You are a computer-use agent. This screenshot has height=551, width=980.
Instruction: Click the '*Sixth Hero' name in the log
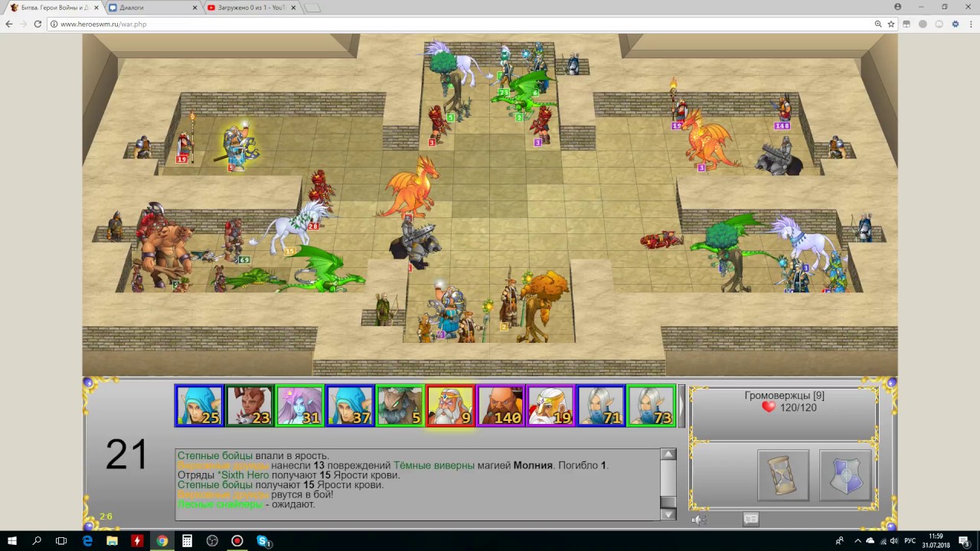[243, 475]
